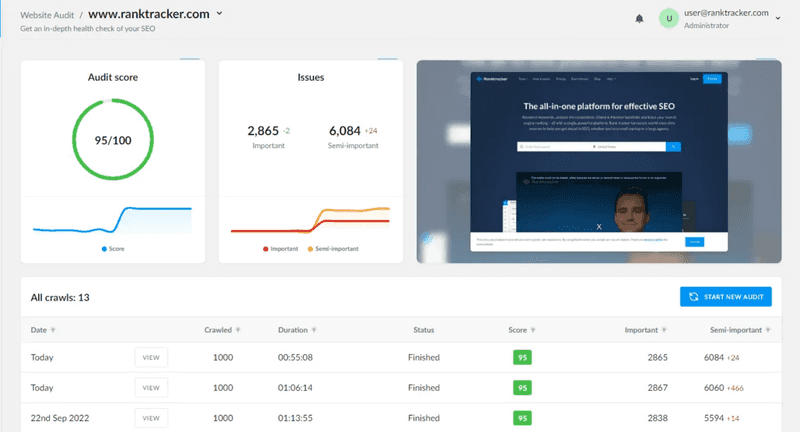The image size is (800, 432).
Task: Click the score badge of the 00:55:08 crawl
Action: click(522, 358)
